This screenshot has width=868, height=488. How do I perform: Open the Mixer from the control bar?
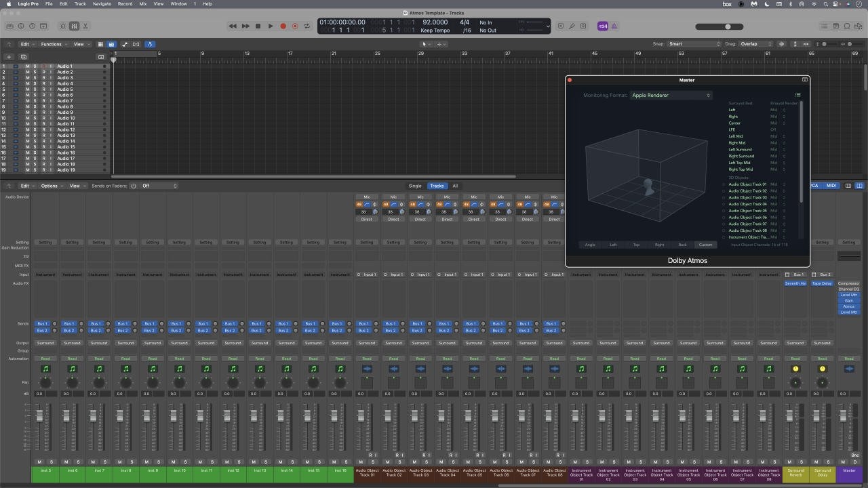pos(75,26)
